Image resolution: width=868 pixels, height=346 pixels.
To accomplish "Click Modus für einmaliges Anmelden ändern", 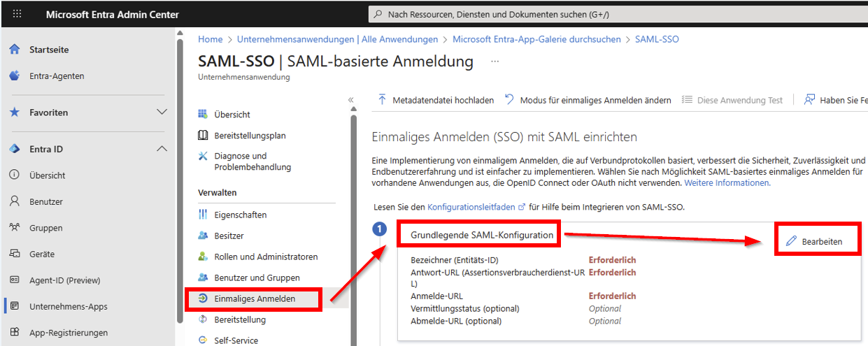I will coord(588,100).
